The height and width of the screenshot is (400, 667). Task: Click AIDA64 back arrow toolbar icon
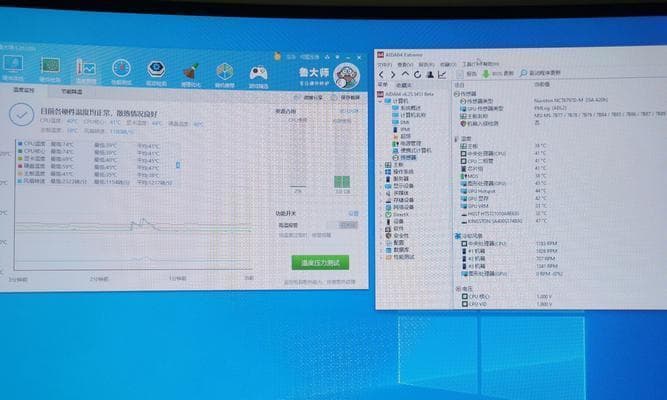coord(382,74)
